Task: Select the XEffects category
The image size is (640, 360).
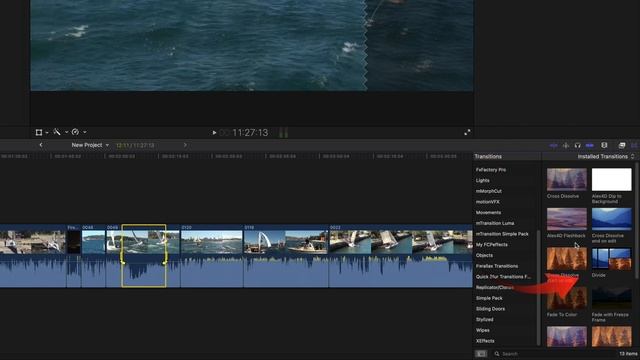Action: [x=485, y=341]
